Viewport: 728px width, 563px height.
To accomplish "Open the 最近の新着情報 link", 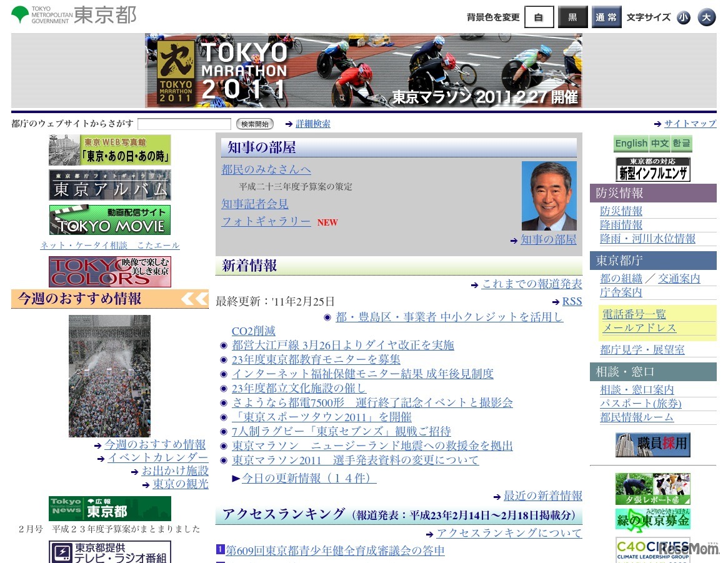I will 543,496.
